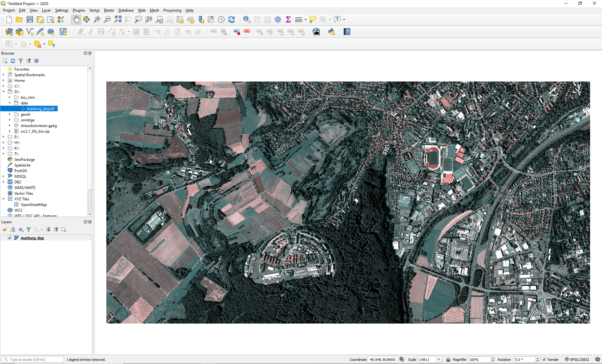
Task: Open the Scale dropdown arrow
Action: (x=439, y=360)
